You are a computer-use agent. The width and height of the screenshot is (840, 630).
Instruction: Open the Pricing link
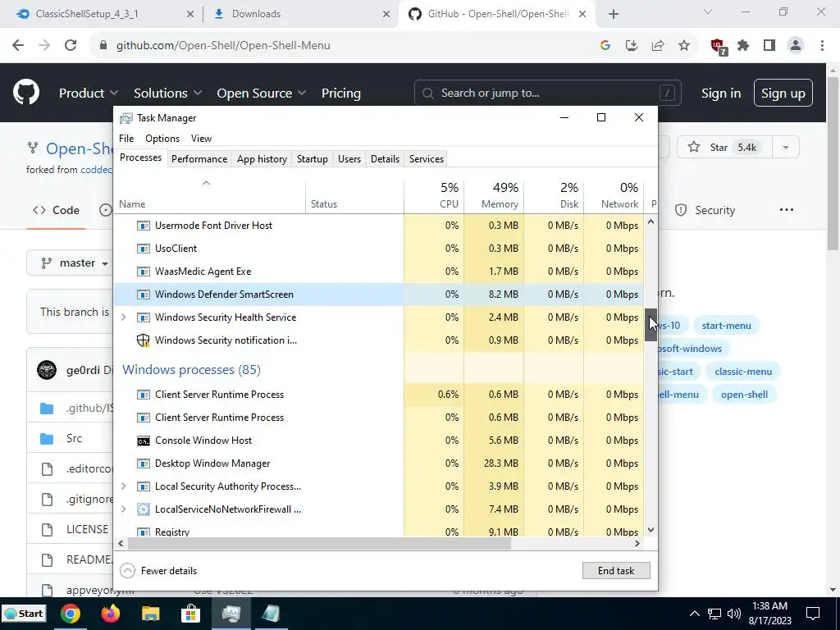coord(340,93)
